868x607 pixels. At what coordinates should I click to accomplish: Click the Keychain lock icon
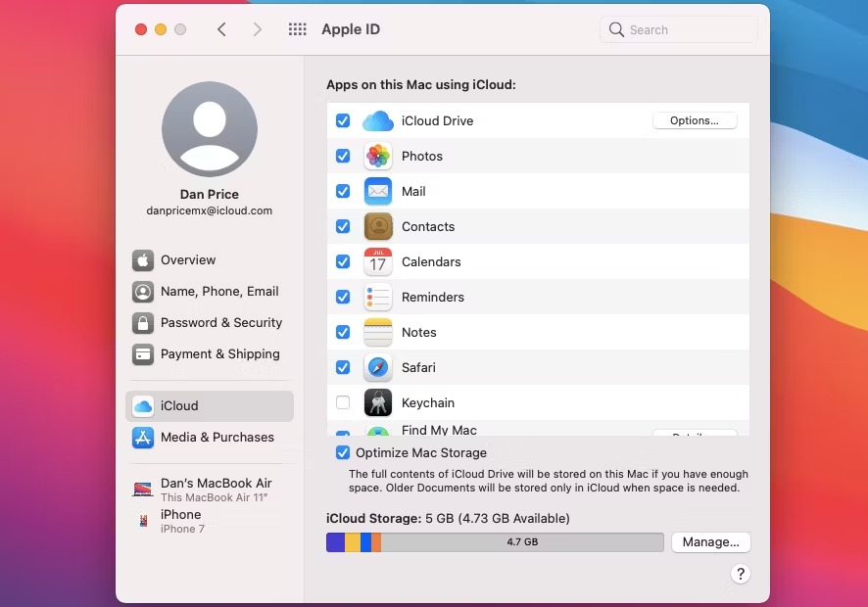click(x=377, y=402)
